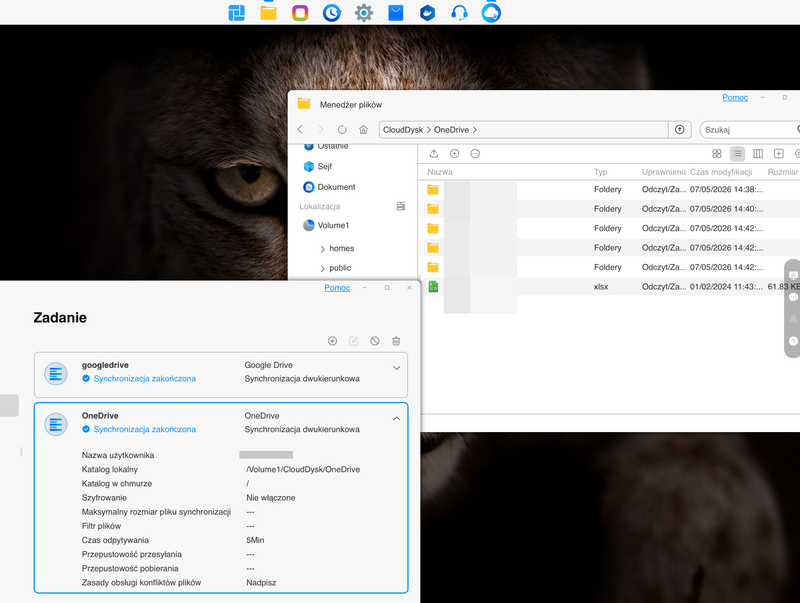This screenshot has width=800, height=603.
Task: Upload a file using the upload icon
Action: [434, 154]
